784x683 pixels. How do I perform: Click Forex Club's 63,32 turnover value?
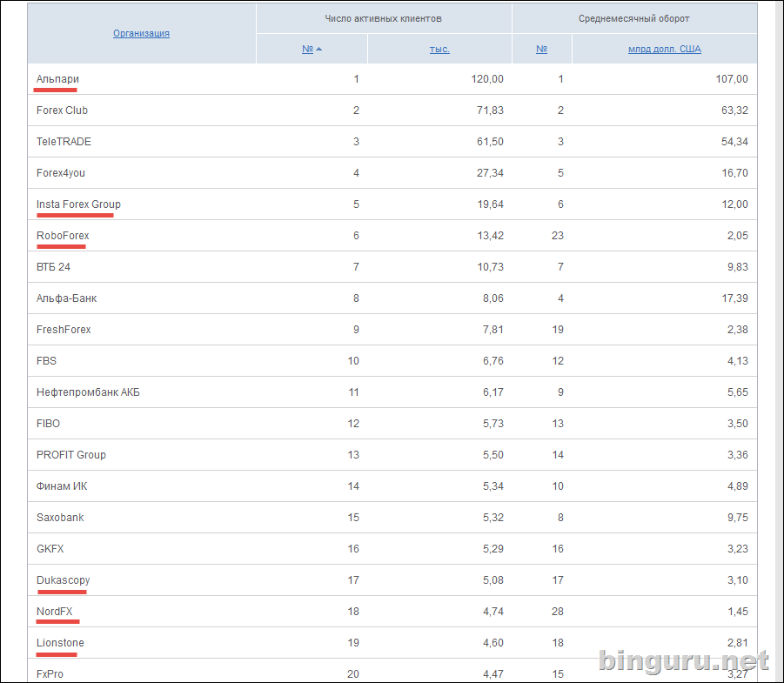click(x=734, y=110)
